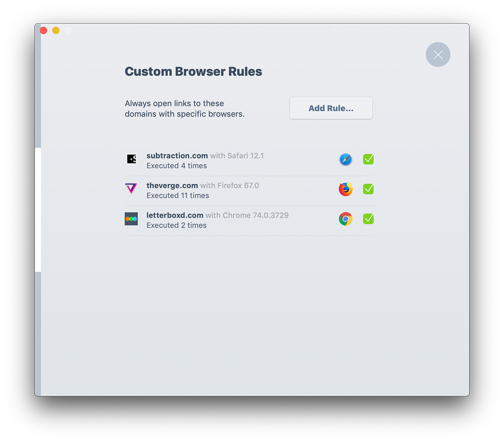
Task: Toggle the letterboxd.com rule checkbox
Action: [368, 219]
